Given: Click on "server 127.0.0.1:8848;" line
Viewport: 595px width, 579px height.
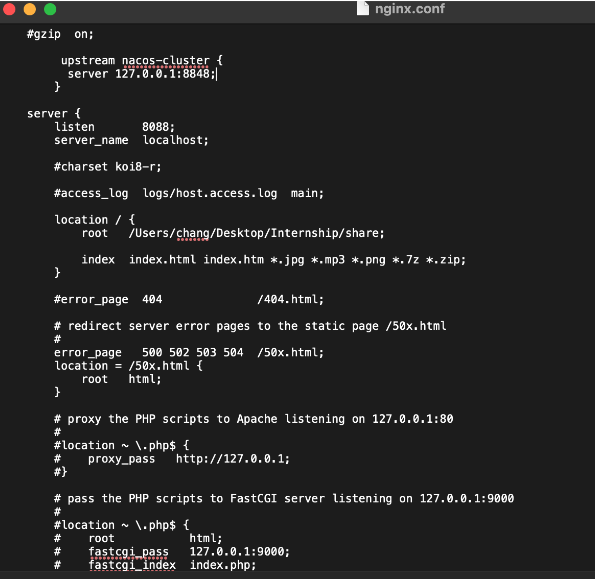Looking at the screenshot, I should pyautogui.click(x=141, y=74).
